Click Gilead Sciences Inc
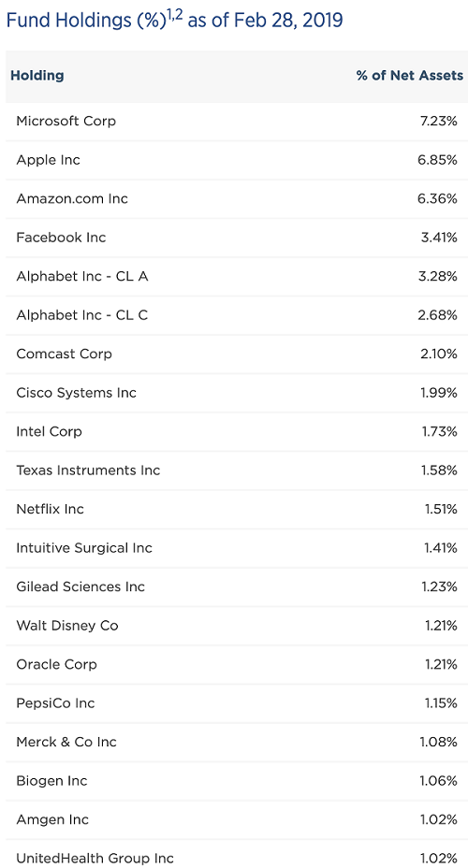Image resolution: width=468 pixels, height=868 pixels. (x=80, y=586)
